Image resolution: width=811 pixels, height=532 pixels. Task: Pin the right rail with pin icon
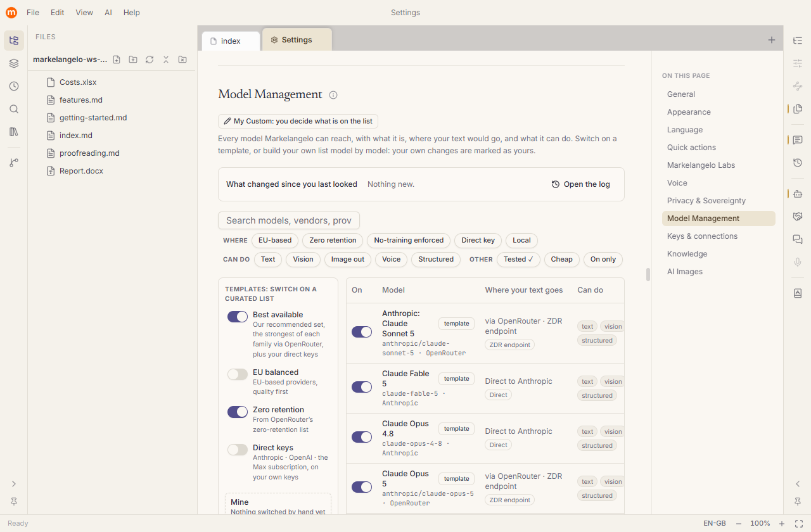[x=798, y=502]
